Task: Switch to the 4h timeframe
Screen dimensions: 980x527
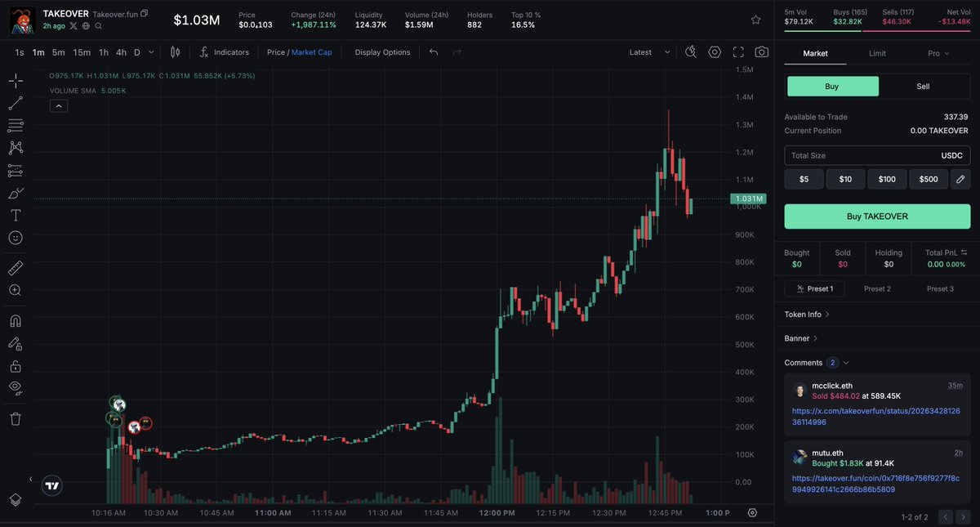Action: coord(121,52)
